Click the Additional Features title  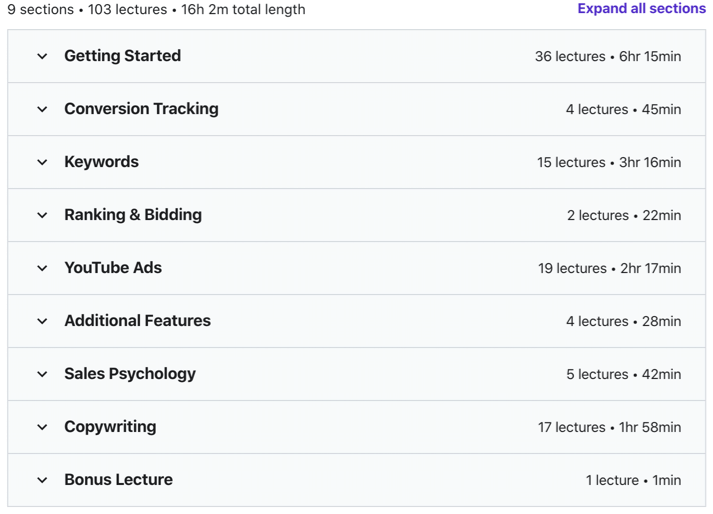point(137,321)
